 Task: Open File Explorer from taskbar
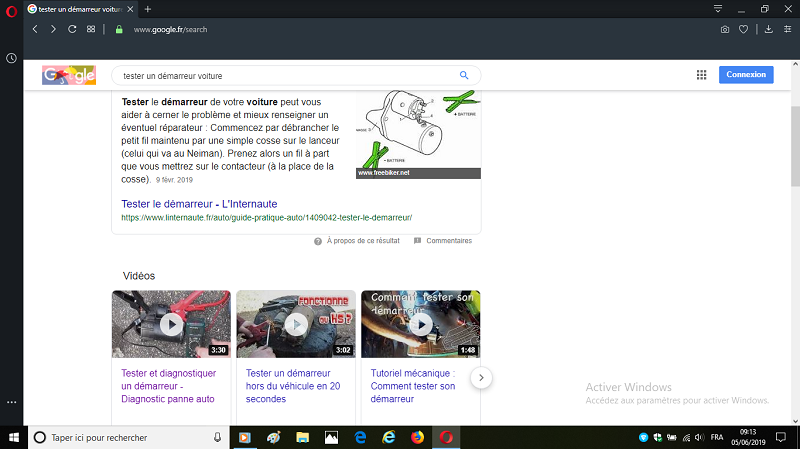[x=303, y=438]
